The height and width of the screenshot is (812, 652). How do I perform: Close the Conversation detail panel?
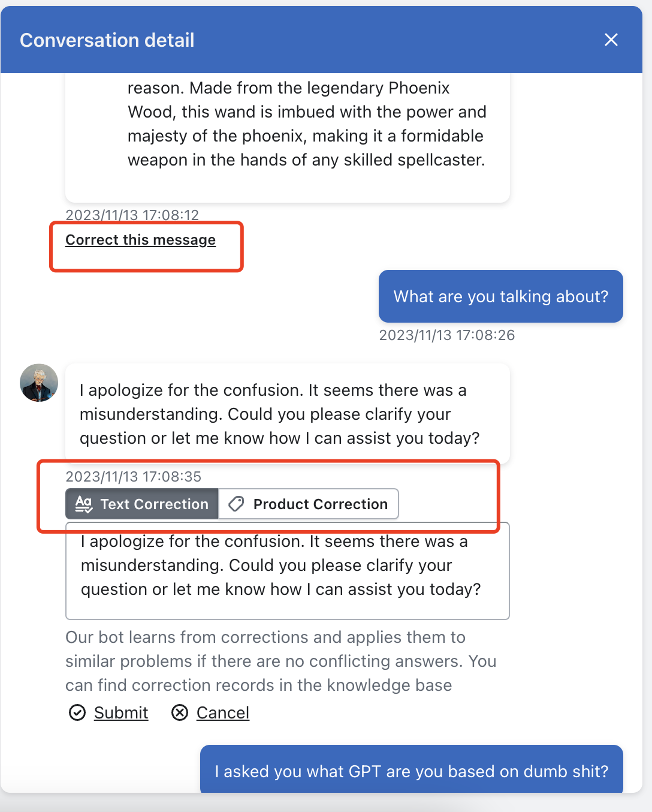pos(611,40)
